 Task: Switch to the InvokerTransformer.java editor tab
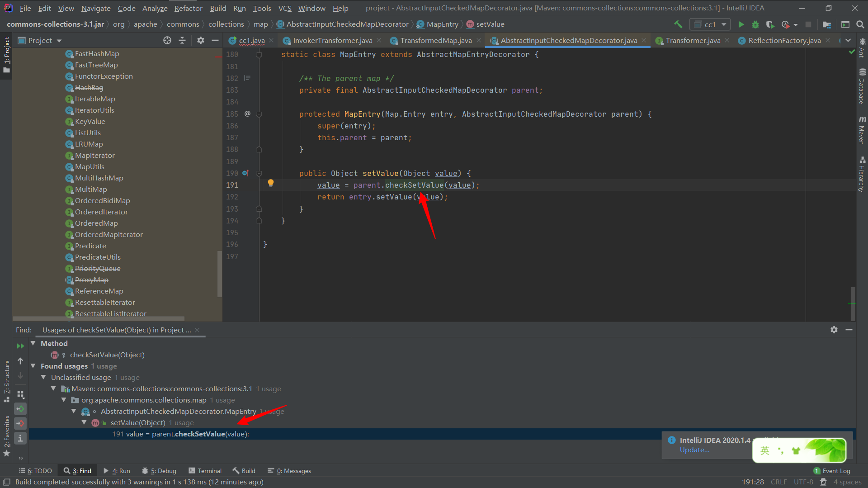(x=332, y=40)
